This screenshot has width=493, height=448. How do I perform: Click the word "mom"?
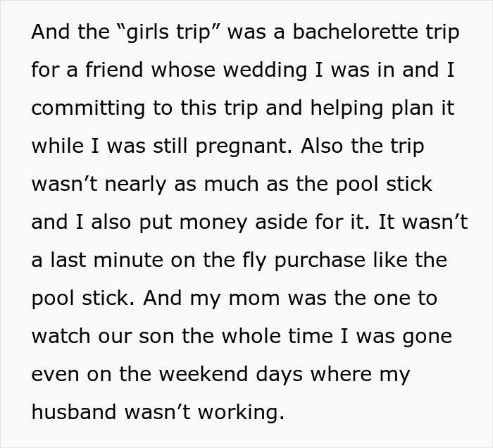coord(249,298)
